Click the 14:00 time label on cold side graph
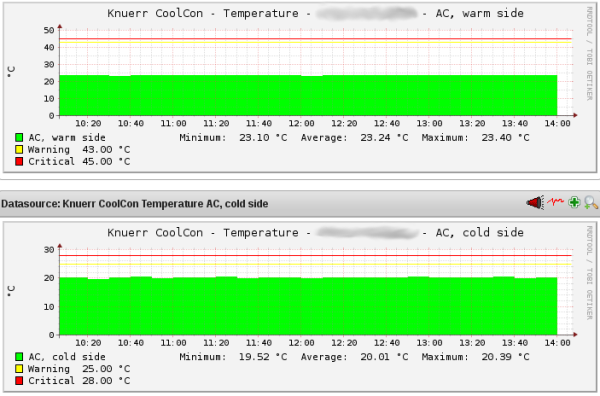Image resolution: width=600 pixels, height=396 pixels. (x=558, y=343)
